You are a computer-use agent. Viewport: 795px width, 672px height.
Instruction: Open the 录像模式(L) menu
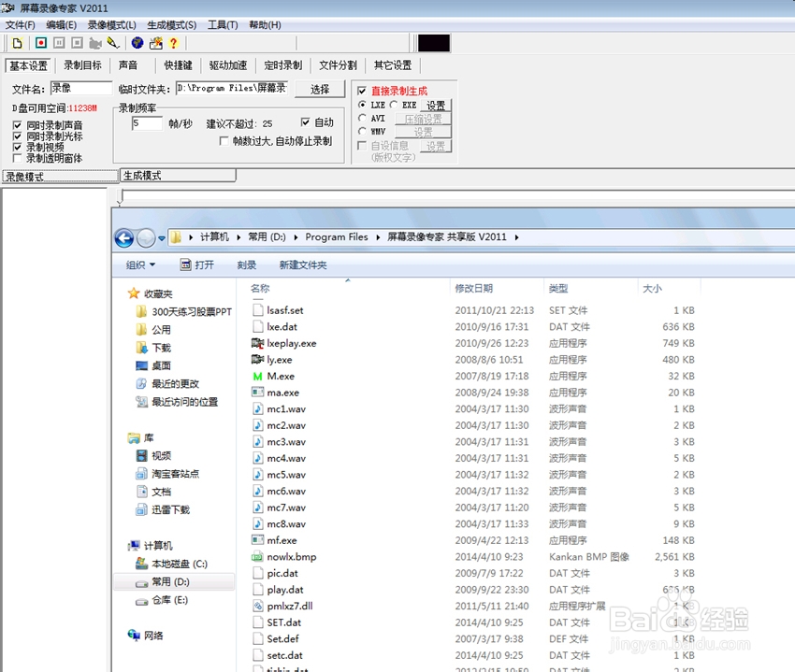pos(111,25)
